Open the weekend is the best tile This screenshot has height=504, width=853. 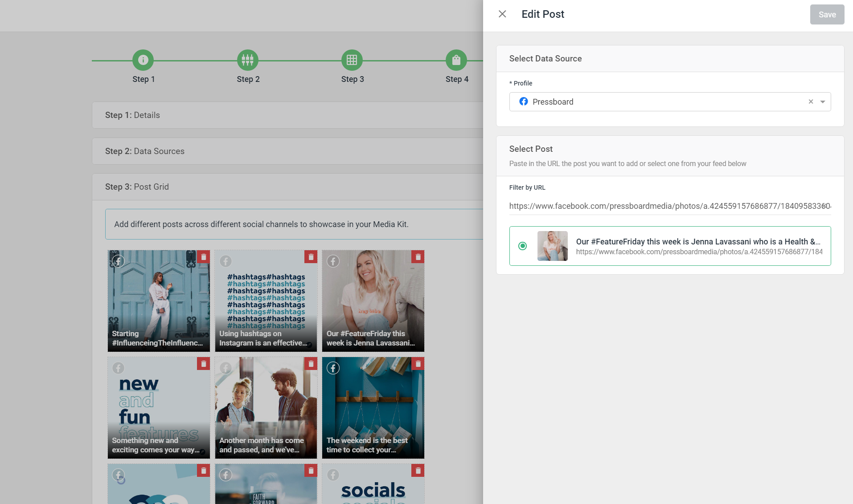pos(373,408)
